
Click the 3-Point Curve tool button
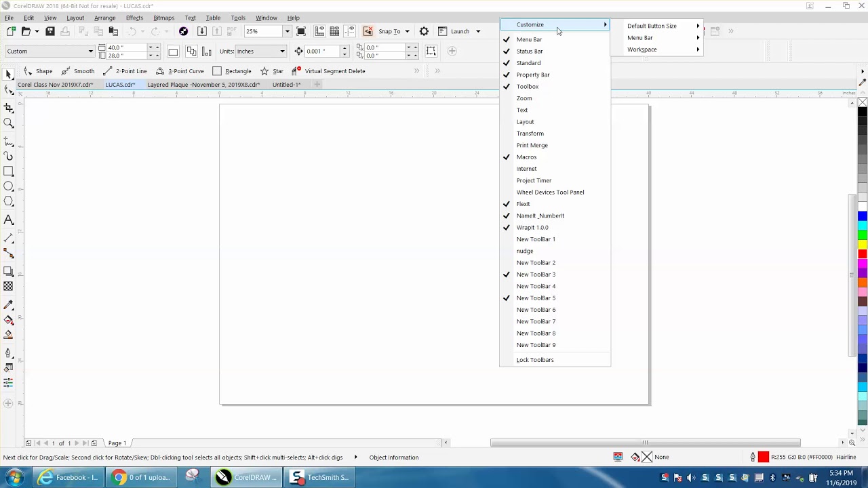pyautogui.click(x=179, y=71)
